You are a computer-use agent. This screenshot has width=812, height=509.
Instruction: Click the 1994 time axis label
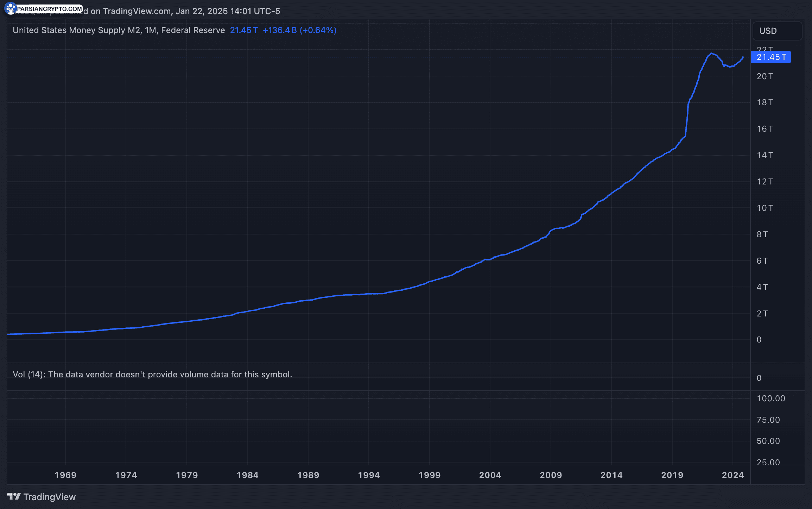pyautogui.click(x=369, y=475)
